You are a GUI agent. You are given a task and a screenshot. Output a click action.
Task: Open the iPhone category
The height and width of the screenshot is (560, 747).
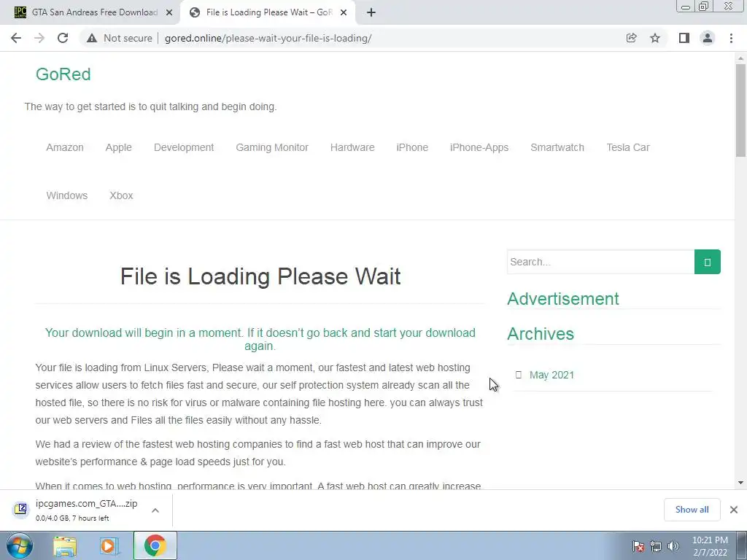412,147
